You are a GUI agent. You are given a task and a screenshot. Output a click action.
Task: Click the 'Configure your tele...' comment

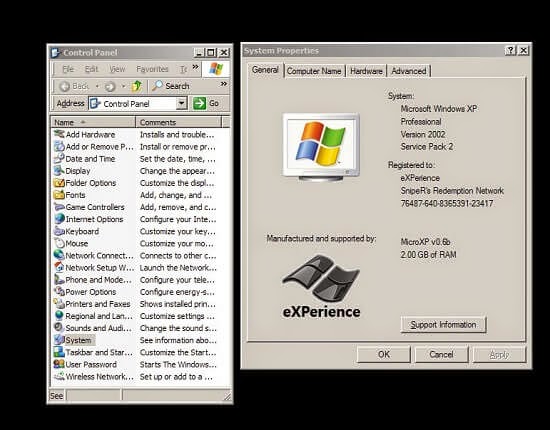(x=177, y=280)
